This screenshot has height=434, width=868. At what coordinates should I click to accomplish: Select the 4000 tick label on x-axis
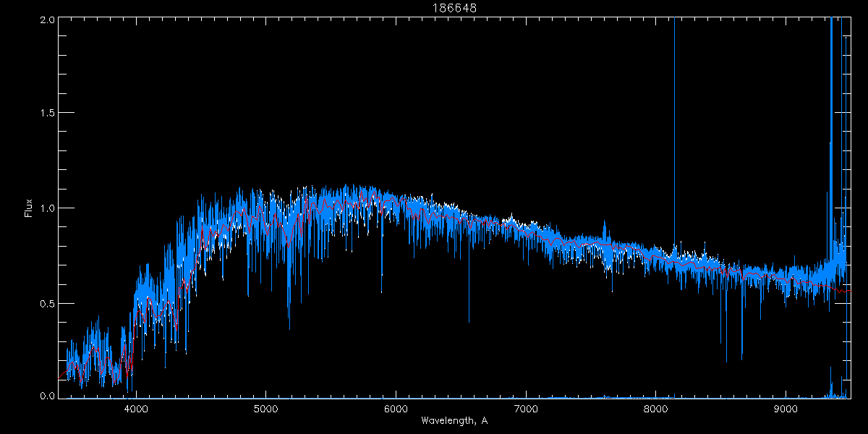pyautogui.click(x=136, y=408)
